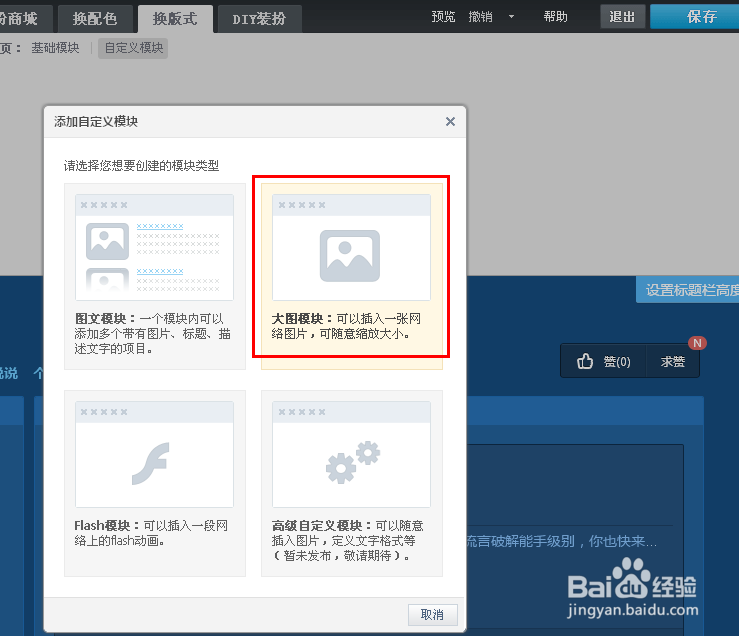The image size is (739, 636).
Task: Select the DIY装扮 tab
Action: 259,19
